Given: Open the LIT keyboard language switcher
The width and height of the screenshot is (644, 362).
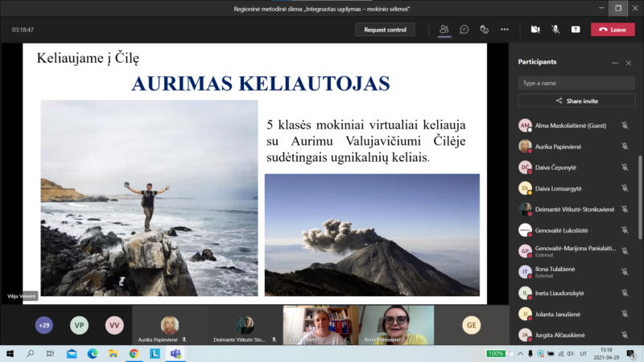Looking at the screenshot, I should point(583,353).
